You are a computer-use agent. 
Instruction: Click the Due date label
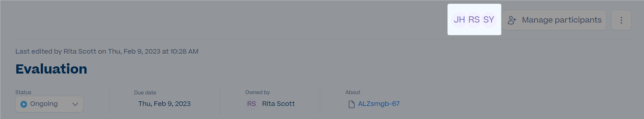(x=145, y=93)
